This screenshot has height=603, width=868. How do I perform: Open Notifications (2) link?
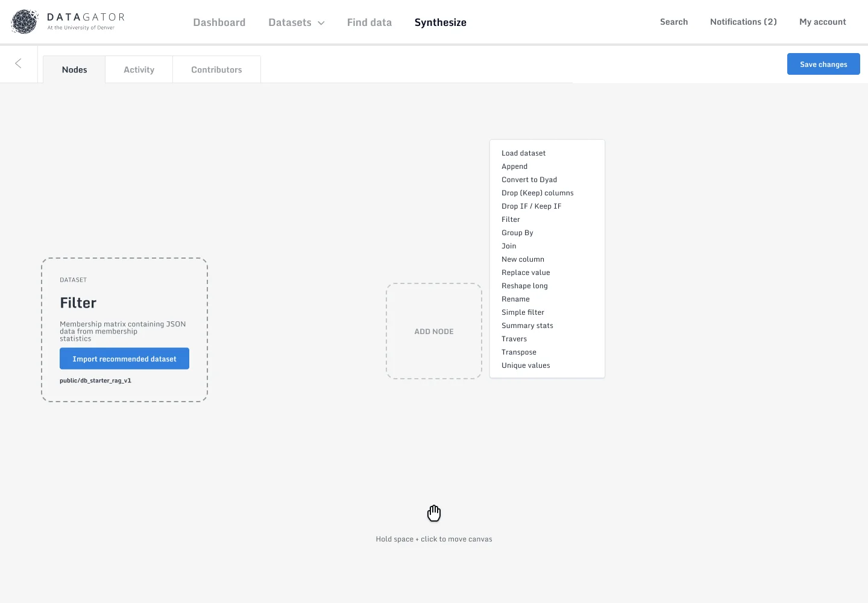tap(743, 22)
